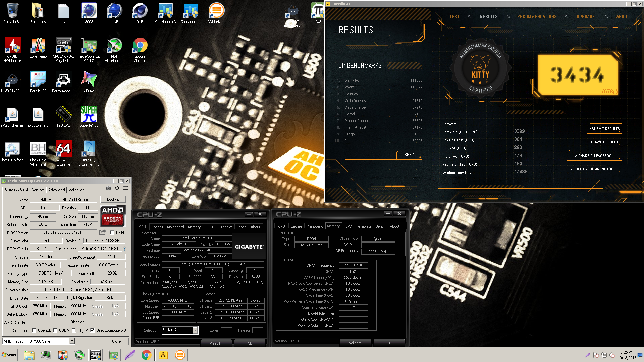Open the Screenies folder icon
The width and height of the screenshot is (644, 362).
(x=38, y=13)
